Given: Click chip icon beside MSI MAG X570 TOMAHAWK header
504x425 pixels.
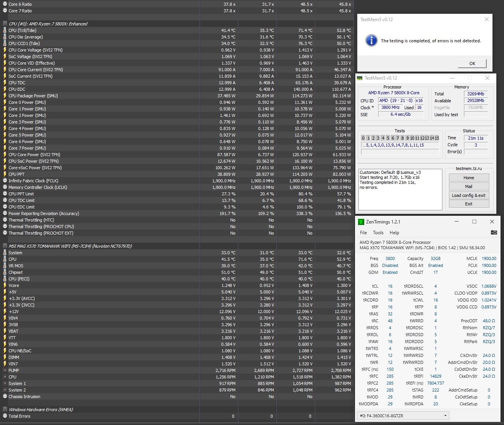Looking at the screenshot, I should pyautogui.click(x=5, y=246).
